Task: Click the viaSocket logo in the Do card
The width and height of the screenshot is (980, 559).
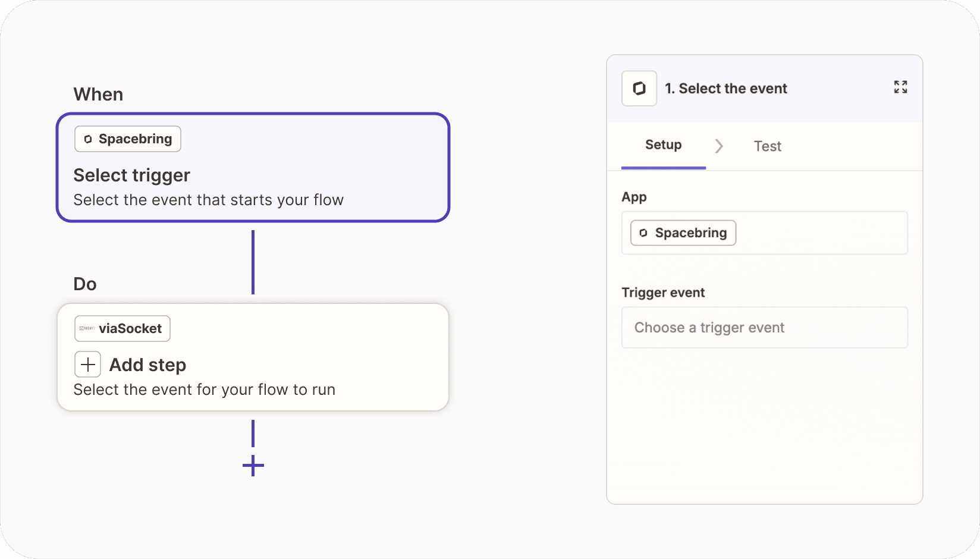Action: coord(87,329)
